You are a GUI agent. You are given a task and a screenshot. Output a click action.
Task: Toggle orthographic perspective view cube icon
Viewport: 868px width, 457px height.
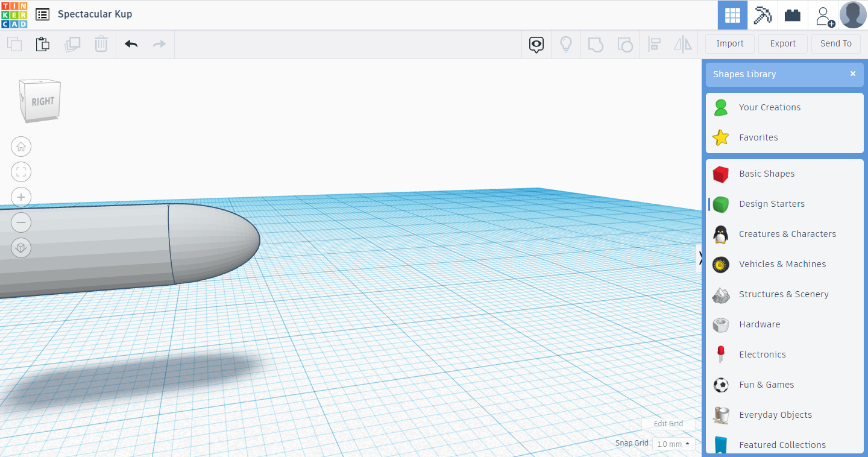click(x=21, y=248)
